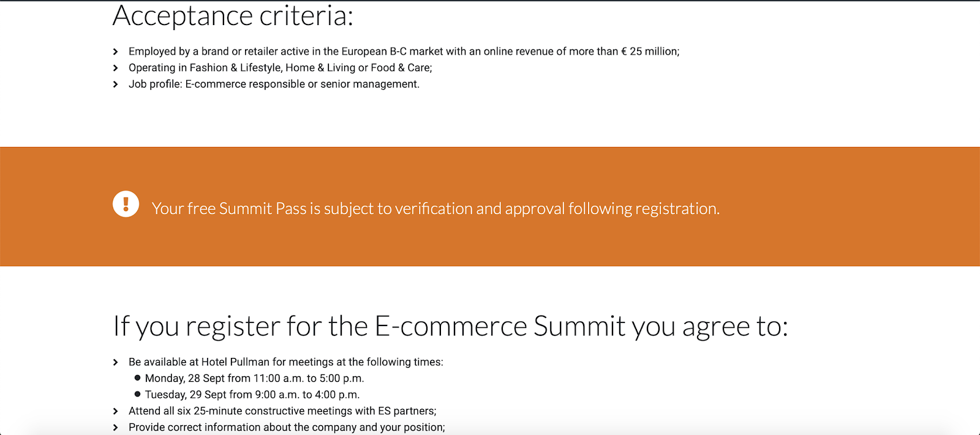980x435 pixels.
Task: Click the 'Be available at Hotel Pullman' line
Action: point(286,362)
